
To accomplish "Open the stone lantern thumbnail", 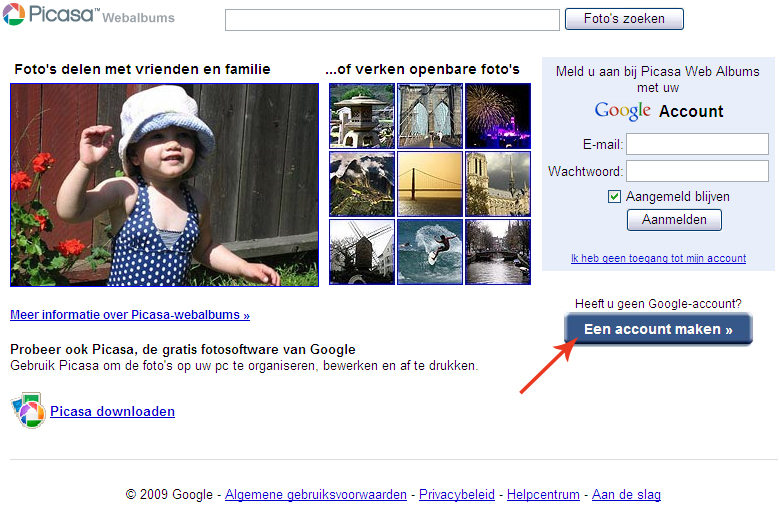I will click(361, 116).
